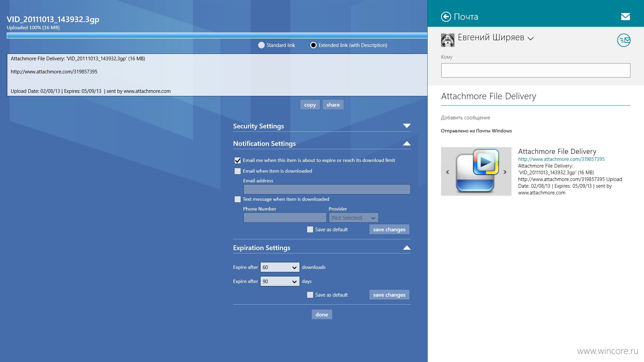The width and height of the screenshot is (644, 362).
Task: Focus the Email address field
Action: pos(327,189)
